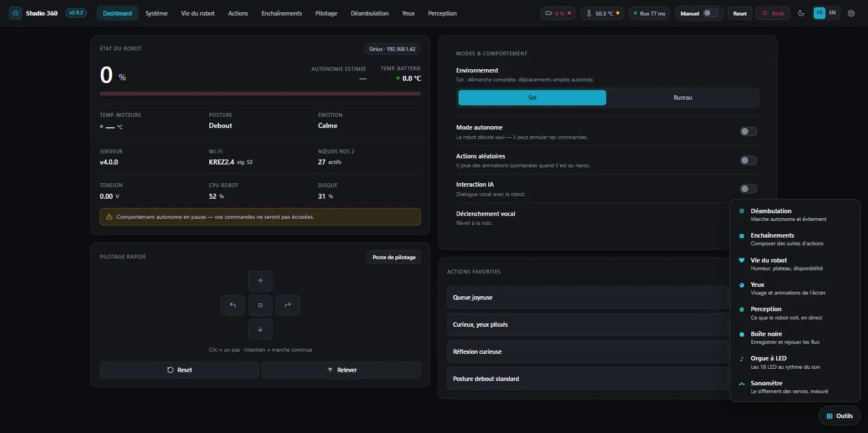This screenshot has width=868, height=433.
Task: Click the Déambulation icon in the tools menu
Action: [742, 211]
